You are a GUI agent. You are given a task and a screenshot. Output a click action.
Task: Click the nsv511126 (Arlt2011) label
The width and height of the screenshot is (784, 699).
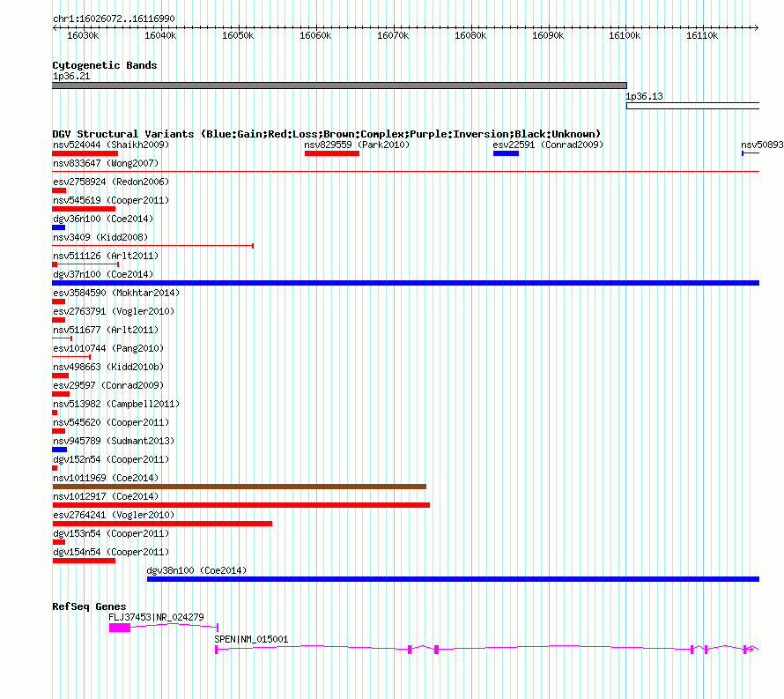[106, 256]
